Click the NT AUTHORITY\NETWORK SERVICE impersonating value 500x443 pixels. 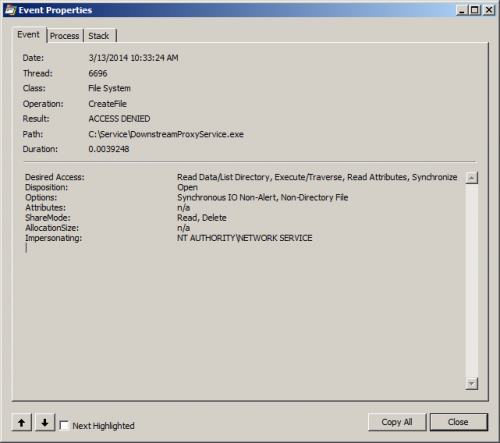pos(245,238)
